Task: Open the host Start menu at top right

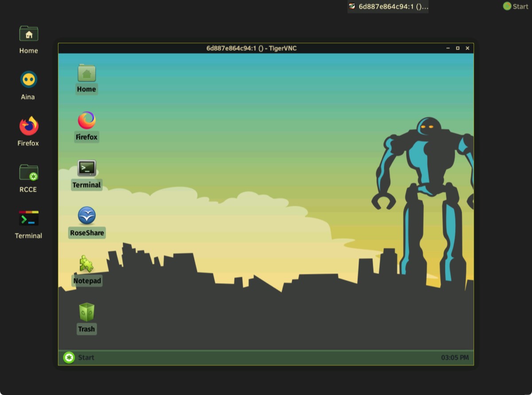Action: 516,6
